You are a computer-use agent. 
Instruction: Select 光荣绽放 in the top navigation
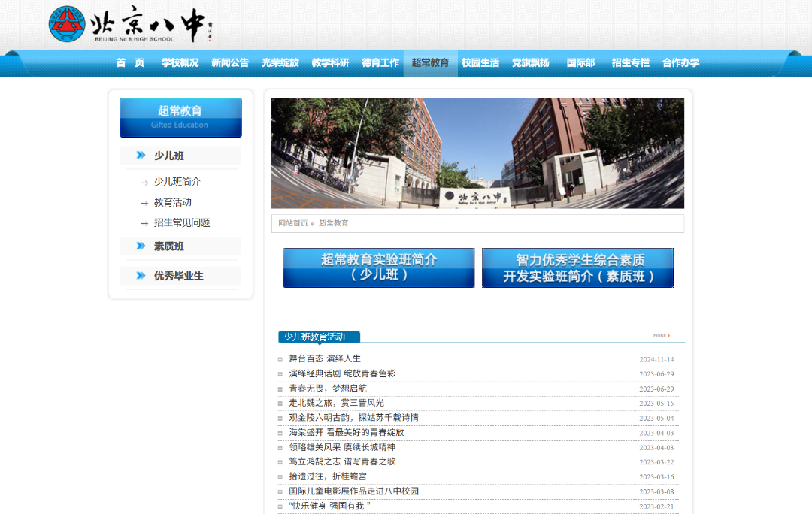[x=280, y=62]
